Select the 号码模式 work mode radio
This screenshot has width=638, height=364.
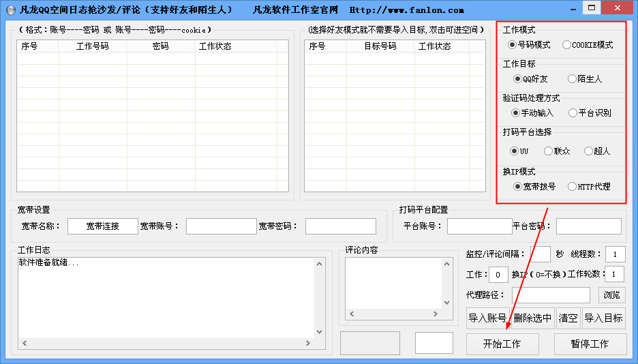click(x=530, y=45)
